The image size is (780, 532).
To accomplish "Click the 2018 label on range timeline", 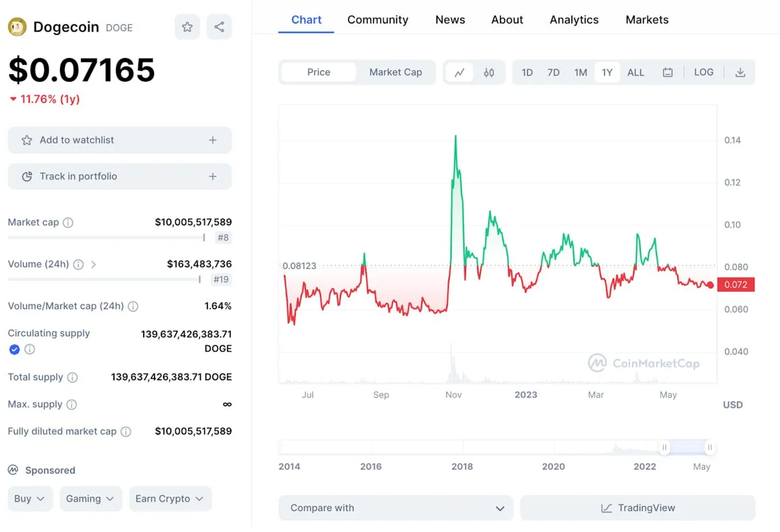I will (462, 467).
